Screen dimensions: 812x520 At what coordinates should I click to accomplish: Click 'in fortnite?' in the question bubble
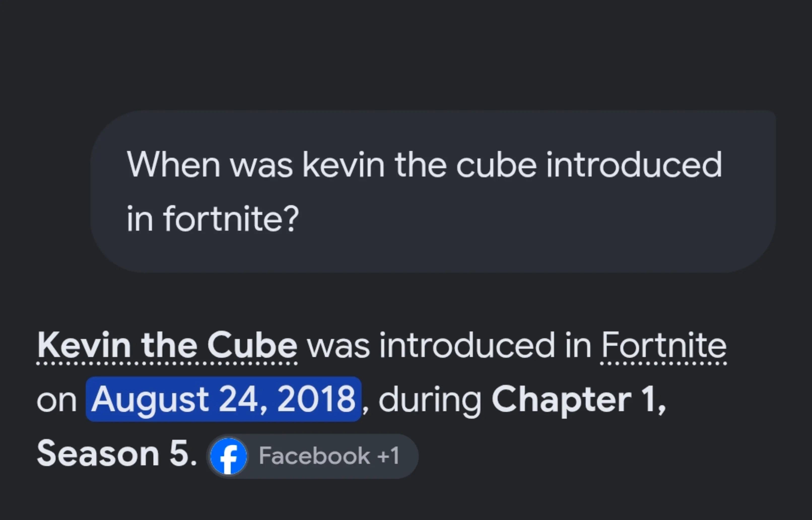(213, 218)
